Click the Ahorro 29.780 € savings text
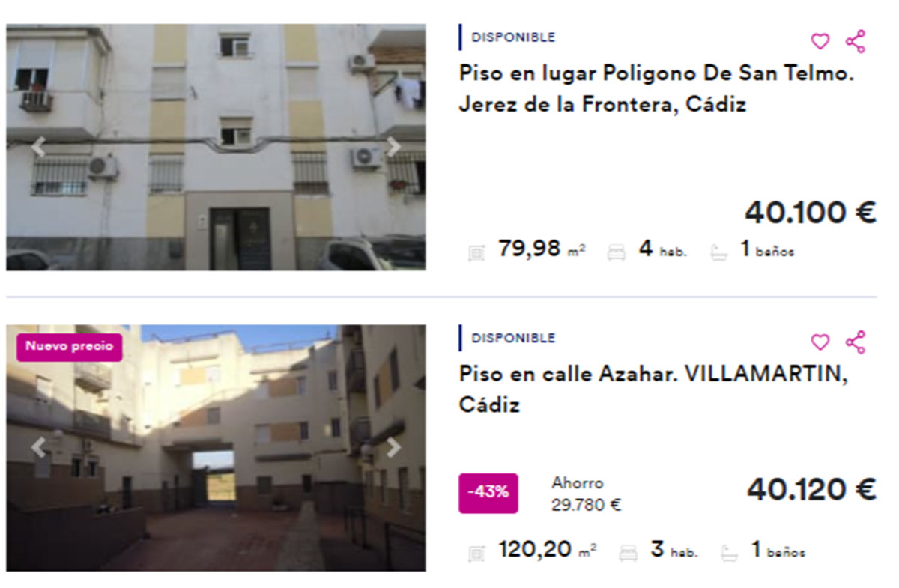Screen dimensions: 899x588 586,494
